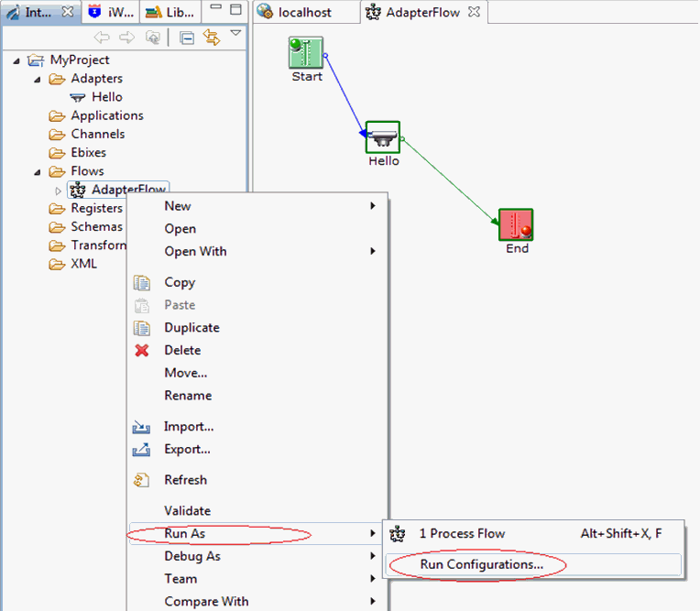Select the XML folder

point(83,264)
